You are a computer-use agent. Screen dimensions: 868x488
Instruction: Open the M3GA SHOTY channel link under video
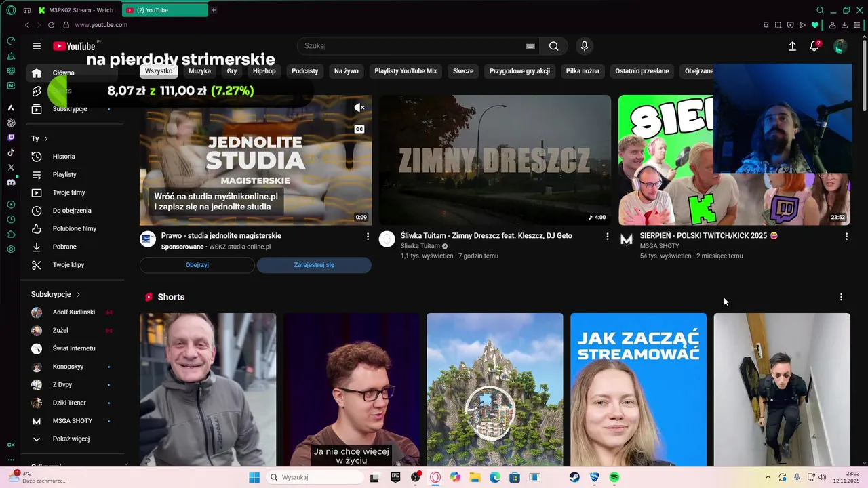(660, 247)
